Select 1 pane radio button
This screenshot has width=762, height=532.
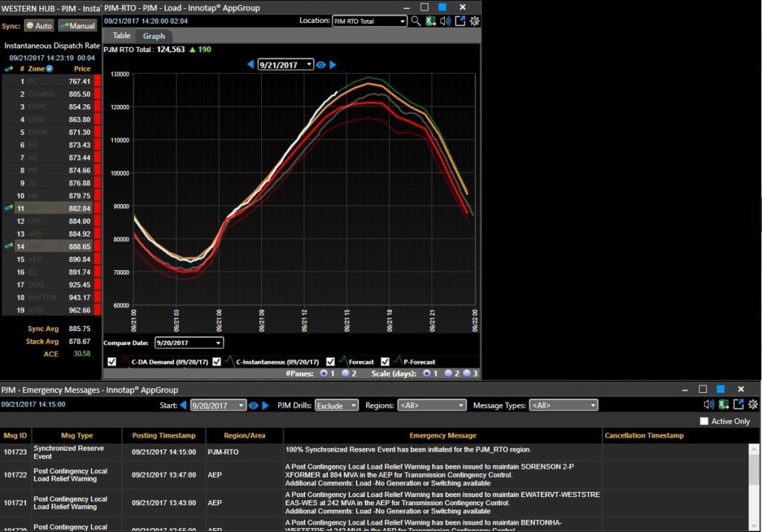point(324,373)
